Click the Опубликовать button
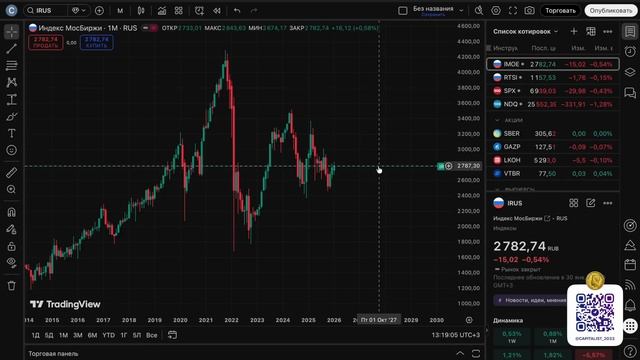Screen dimensions: 640x360 611,11
